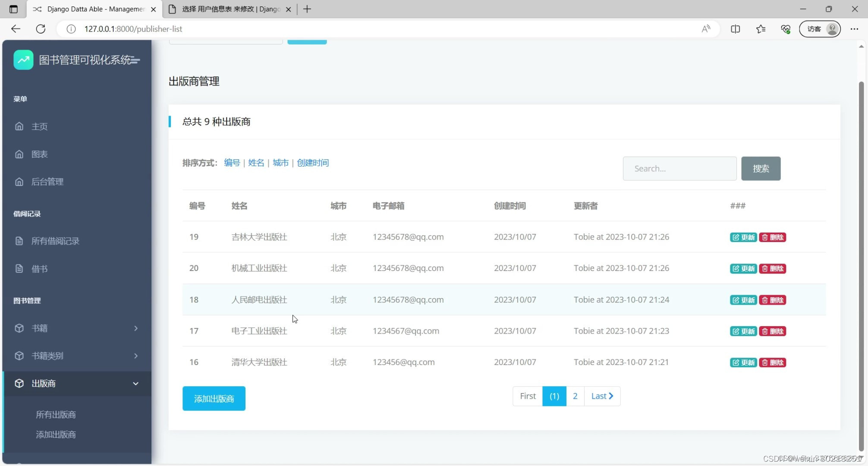Click the 借书 record icon in sidebar

(x=19, y=268)
